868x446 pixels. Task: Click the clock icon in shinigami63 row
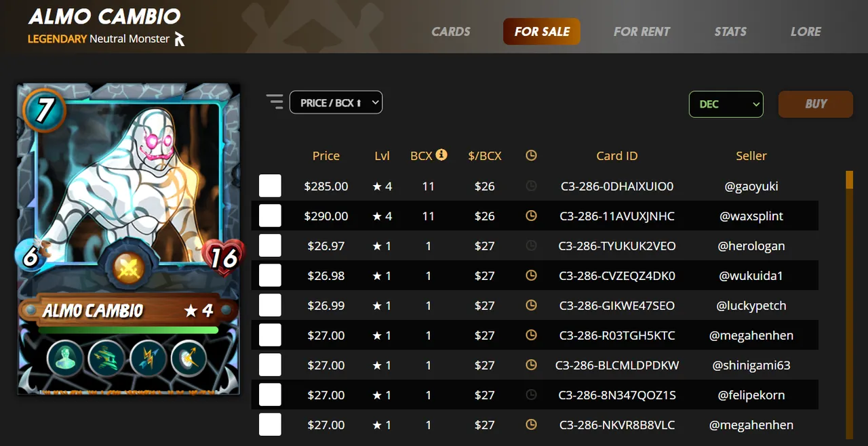point(531,365)
